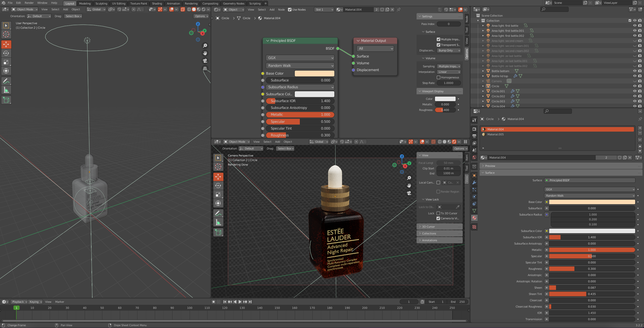
Task: Click Pass Index field in node settings
Action: (x=449, y=24)
